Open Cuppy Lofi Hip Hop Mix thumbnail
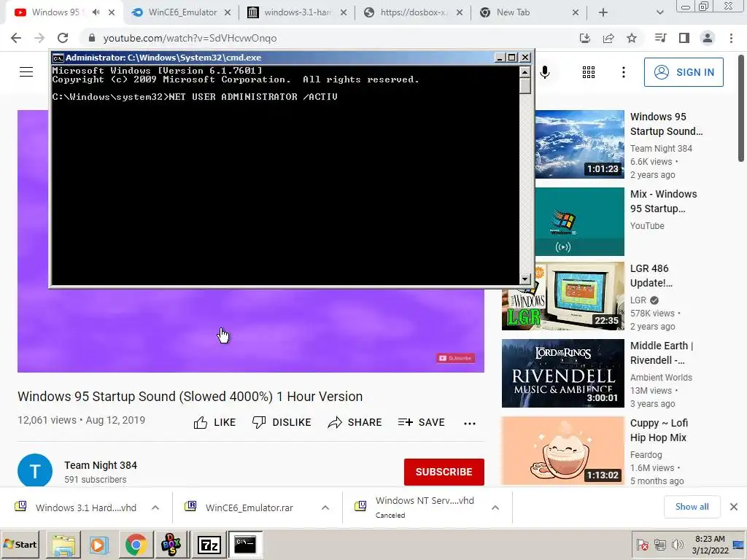This screenshot has height=560, width=747. (x=563, y=451)
